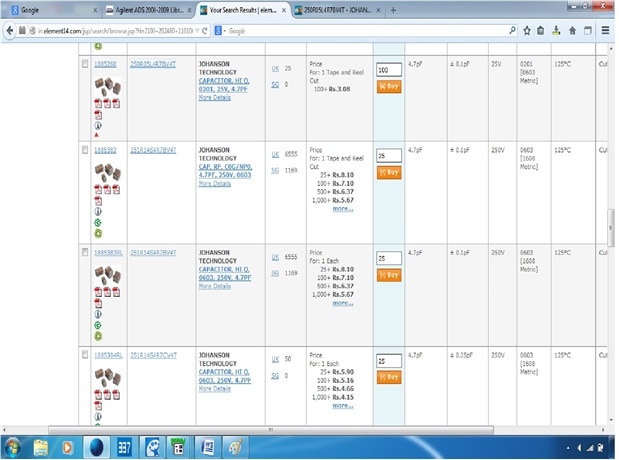The width and height of the screenshot is (619, 460).
Task: Open the URL bar history dropdown arrow
Action: [197, 31]
